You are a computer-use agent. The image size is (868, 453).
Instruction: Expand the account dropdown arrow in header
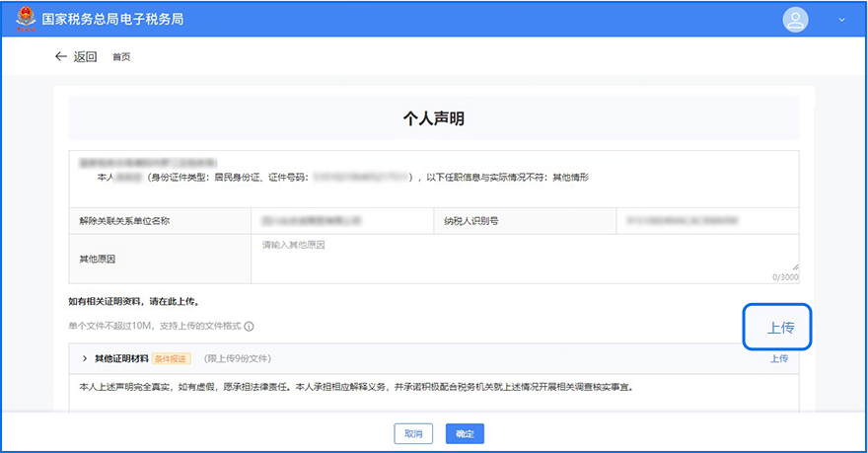[x=841, y=20]
